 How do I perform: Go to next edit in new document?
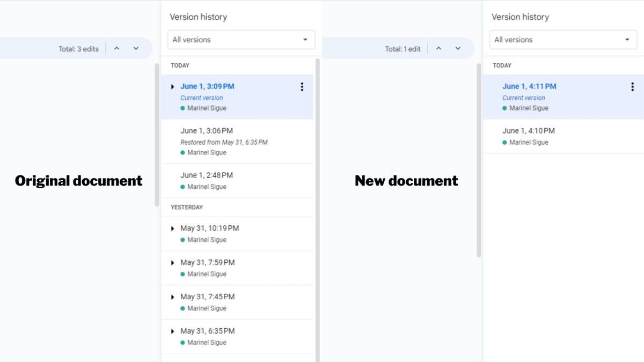(458, 49)
